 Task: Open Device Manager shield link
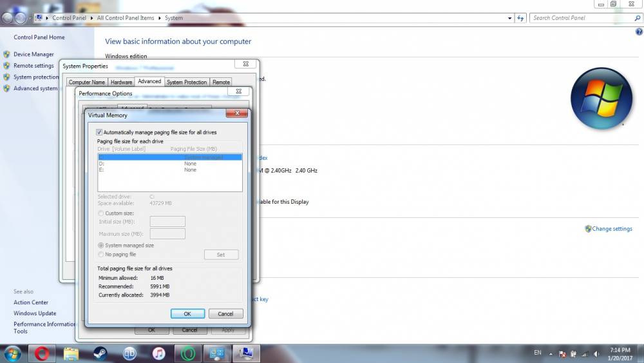33,54
